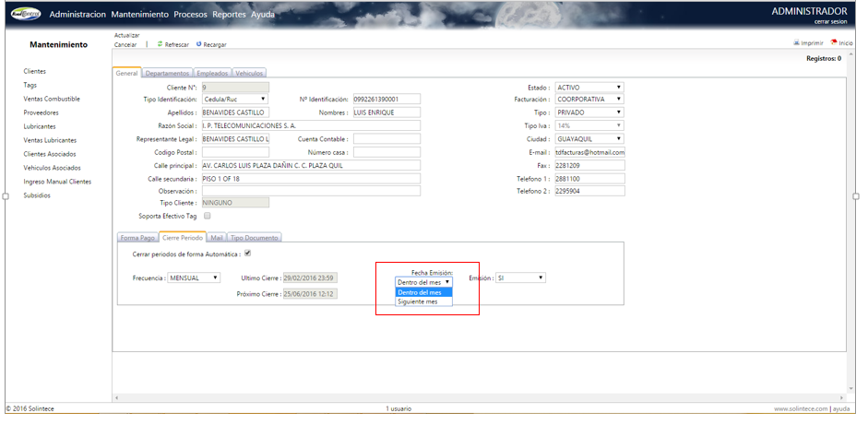Click the Recargar blue reload icon
868x425 pixels.
198,44
